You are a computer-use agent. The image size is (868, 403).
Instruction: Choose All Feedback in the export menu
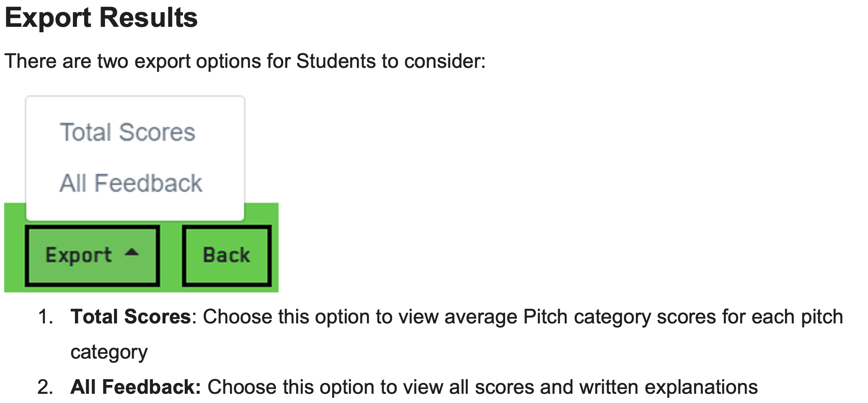click(x=131, y=183)
